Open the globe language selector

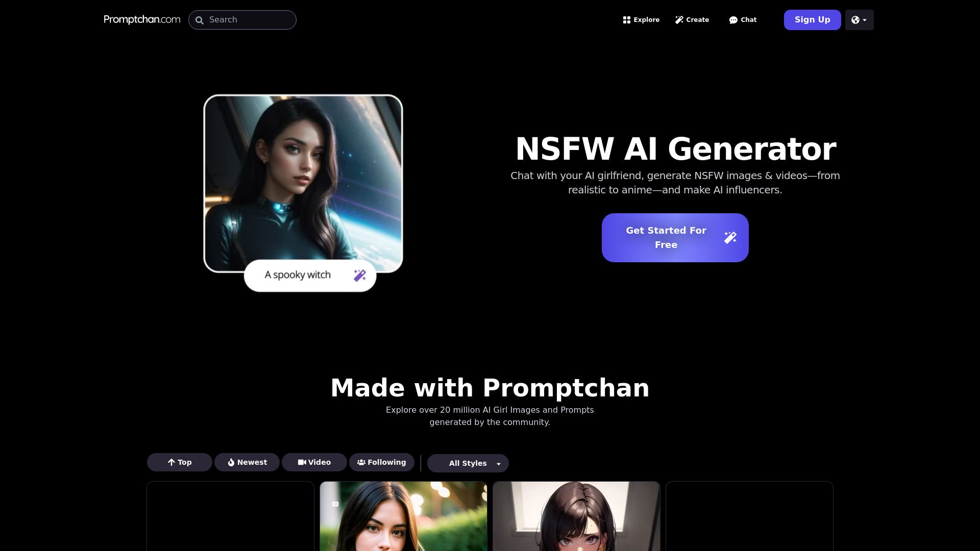click(x=859, y=20)
